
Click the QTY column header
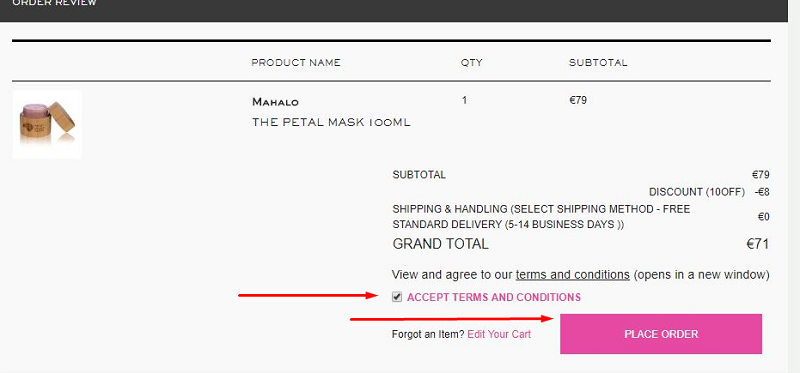click(x=471, y=63)
